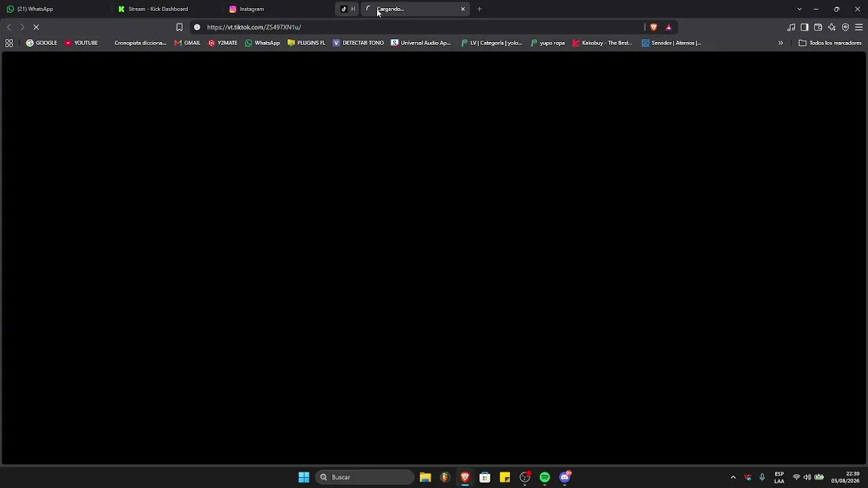Open the tab search dropdown arrow
The height and width of the screenshot is (488, 868).
click(800, 9)
